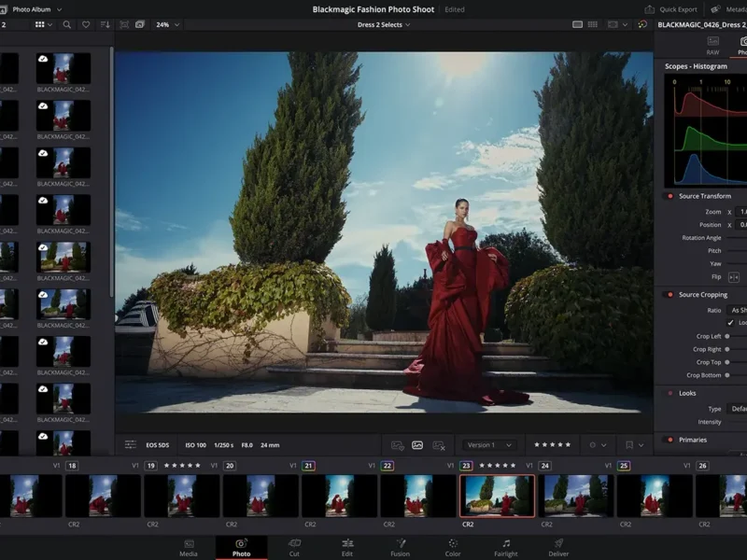Select the search magnifier icon in toolbar

coord(67,25)
